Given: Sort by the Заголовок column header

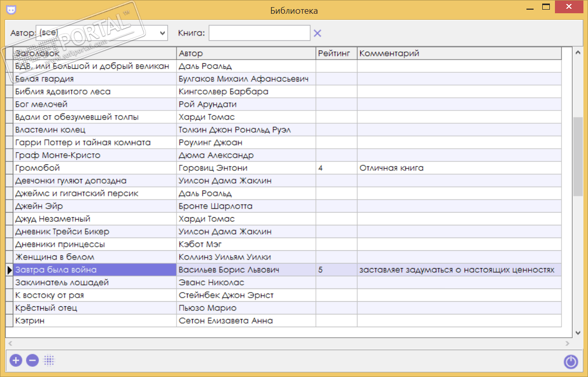Looking at the screenshot, I should (x=95, y=53).
